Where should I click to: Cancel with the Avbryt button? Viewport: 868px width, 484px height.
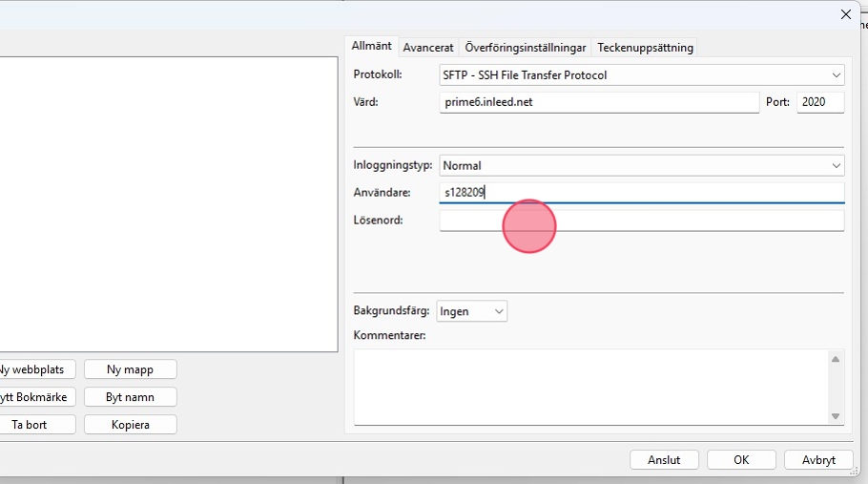pos(817,460)
